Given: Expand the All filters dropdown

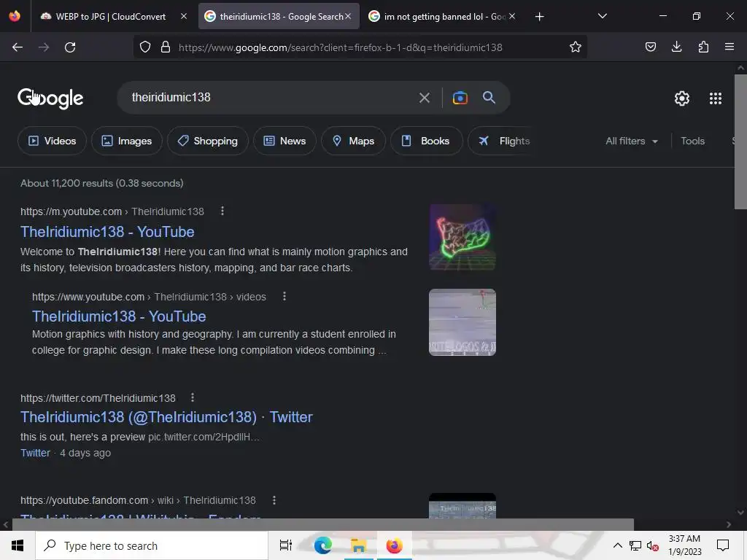Looking at the screenshot, I should click(632, 141).
